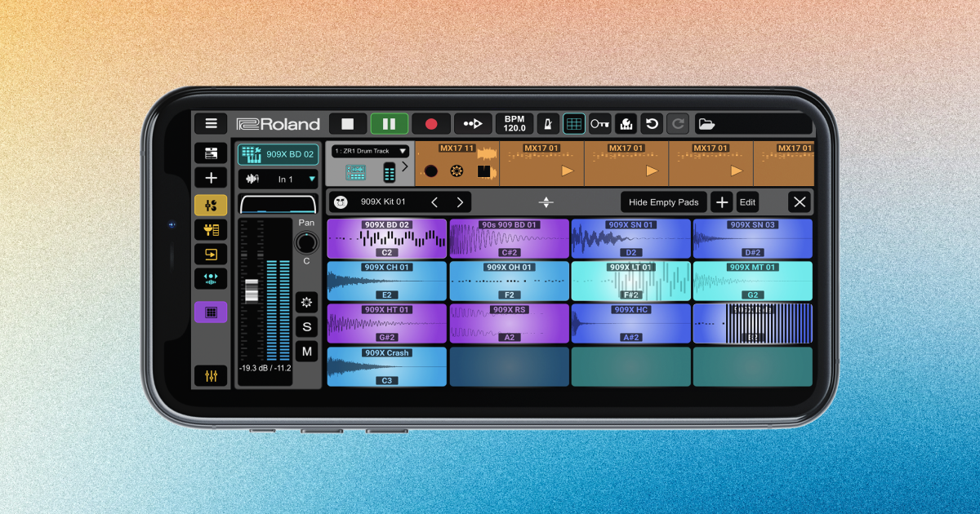
Task: Click the black circle icon in the MX17 11 clip
Action: [431, 171]
